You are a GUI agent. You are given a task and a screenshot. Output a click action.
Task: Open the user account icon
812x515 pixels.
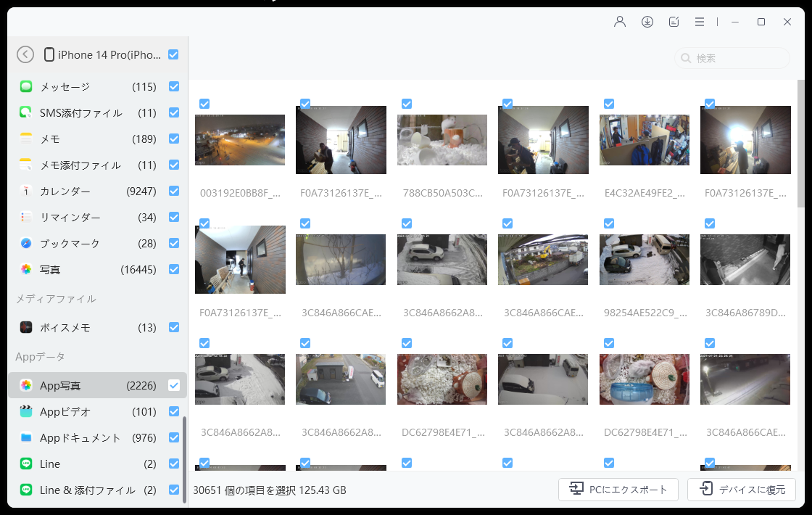[x=620, y=22]
